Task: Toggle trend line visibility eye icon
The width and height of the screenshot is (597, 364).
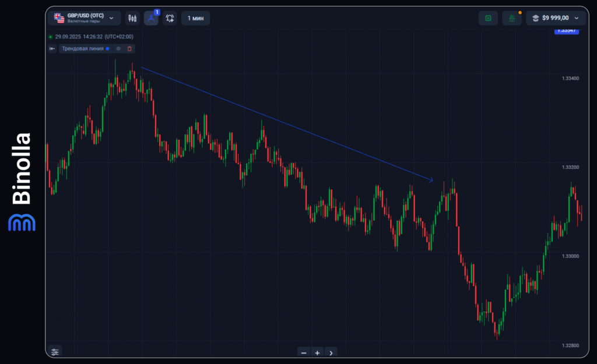Action: [x=118, y=49]
